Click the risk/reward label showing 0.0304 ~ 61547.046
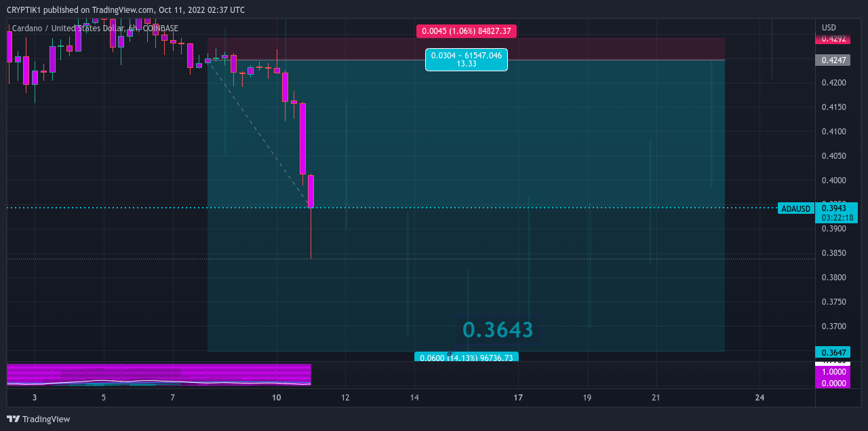This screenshot has width=868, height=431. pos(467,60)
